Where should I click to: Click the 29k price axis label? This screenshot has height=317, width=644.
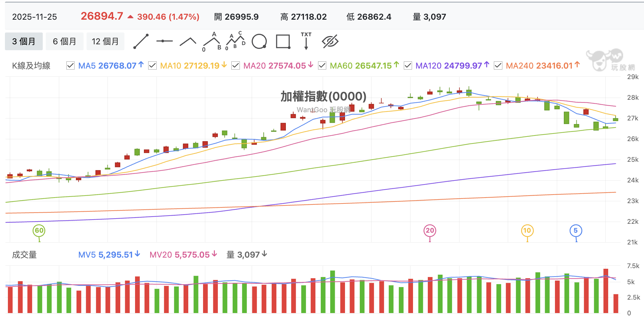point(633,77)
